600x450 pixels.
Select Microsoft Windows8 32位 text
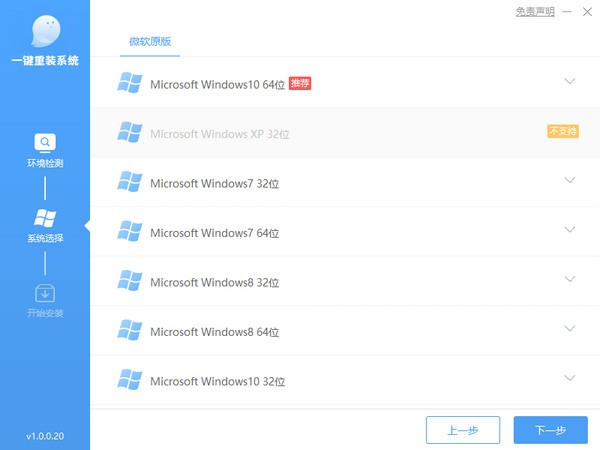[x=215, y=282]
